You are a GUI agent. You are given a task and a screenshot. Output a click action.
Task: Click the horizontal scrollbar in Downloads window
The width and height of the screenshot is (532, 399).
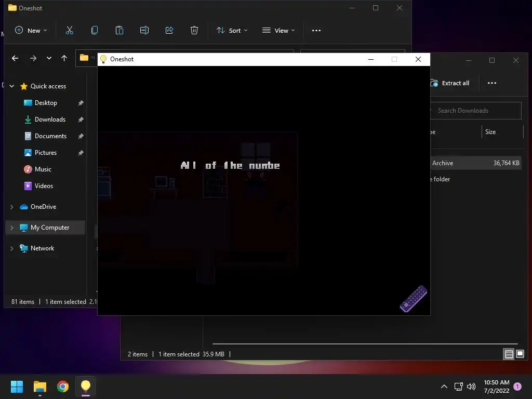tap(365, 344)
